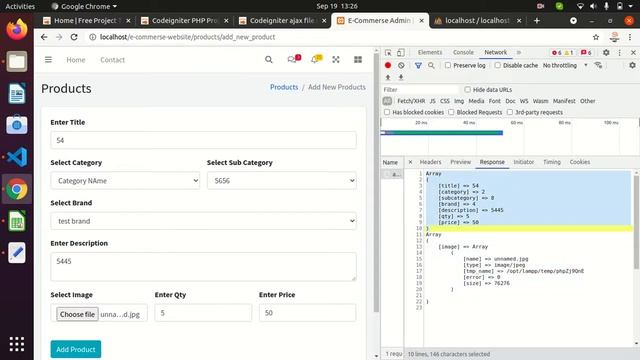
Task: Open Firefox from the dock
Action: point(17,29)
